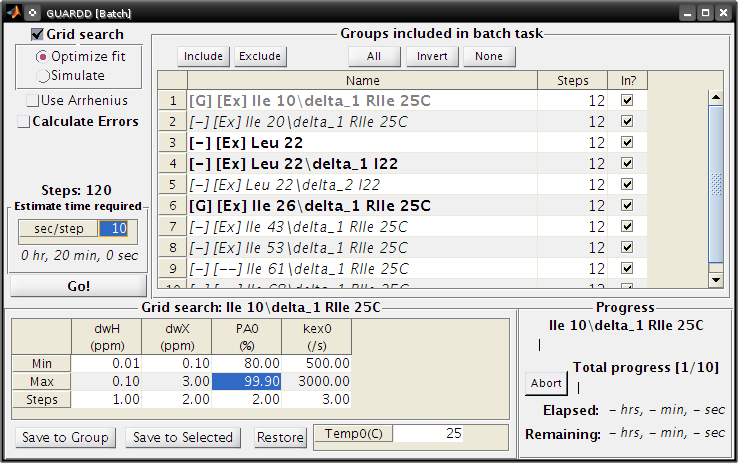Select row '[-] [--] Ile 61\delta_1 RIle 25C'
Viewport: 738px width, 463px height.
coord(362,269)
